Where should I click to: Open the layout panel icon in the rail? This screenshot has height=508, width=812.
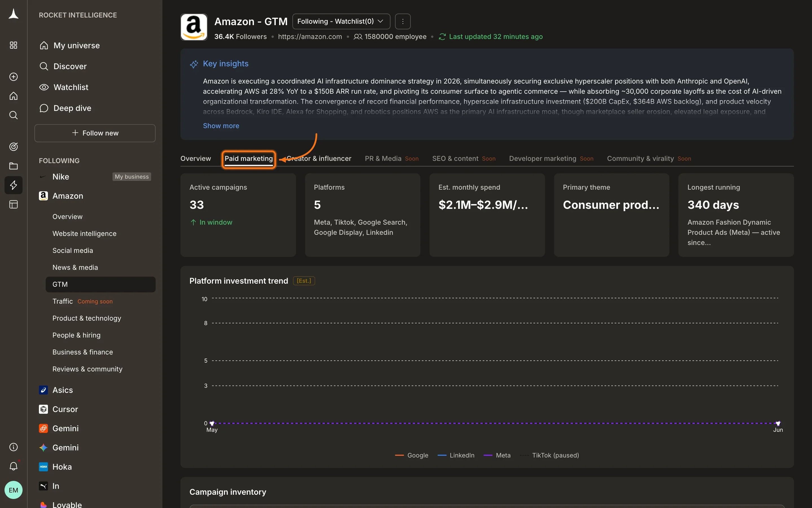14,204
